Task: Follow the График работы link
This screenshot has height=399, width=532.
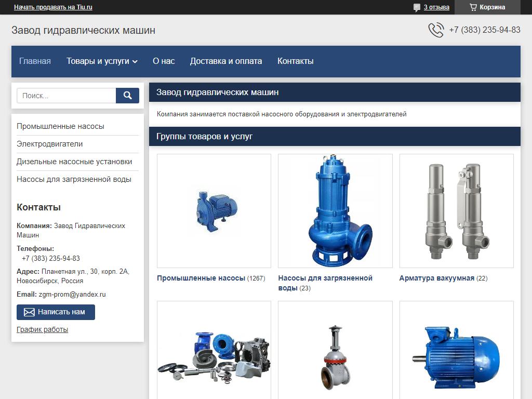Action: click(42, 329)
